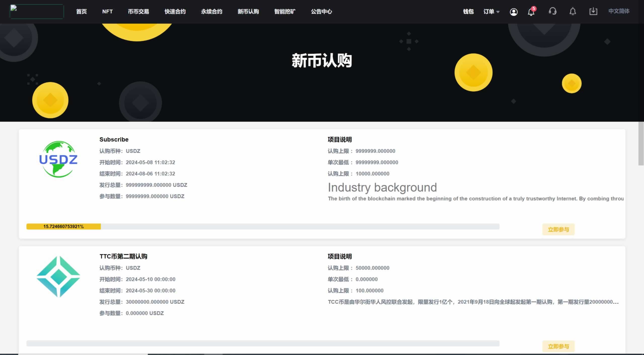Open 永续合约 perpetual contract page
This screenshot has width=644, height=355.
(x=211, y=12)
